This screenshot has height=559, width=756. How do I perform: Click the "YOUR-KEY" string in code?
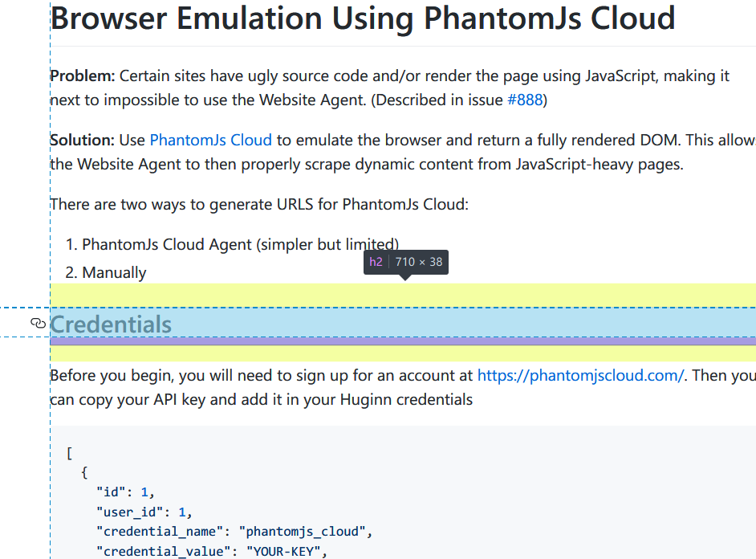pyautogui.click(x=283, y=551)
